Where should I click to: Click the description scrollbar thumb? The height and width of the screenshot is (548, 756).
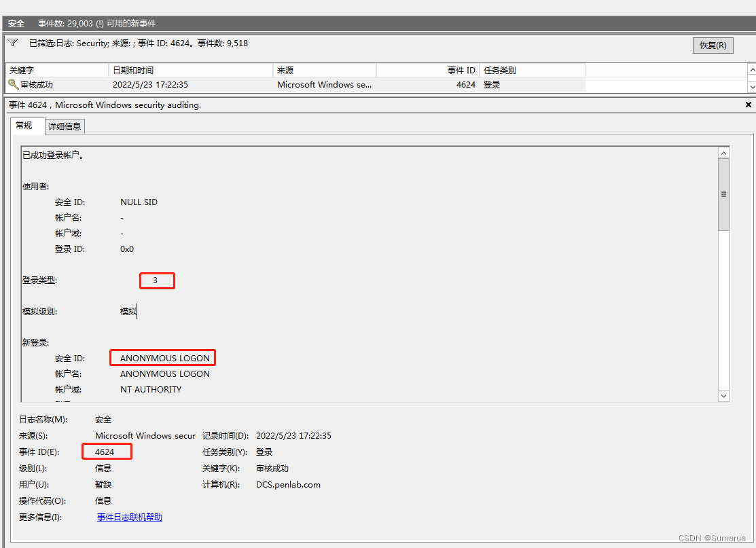click(723, 194)
